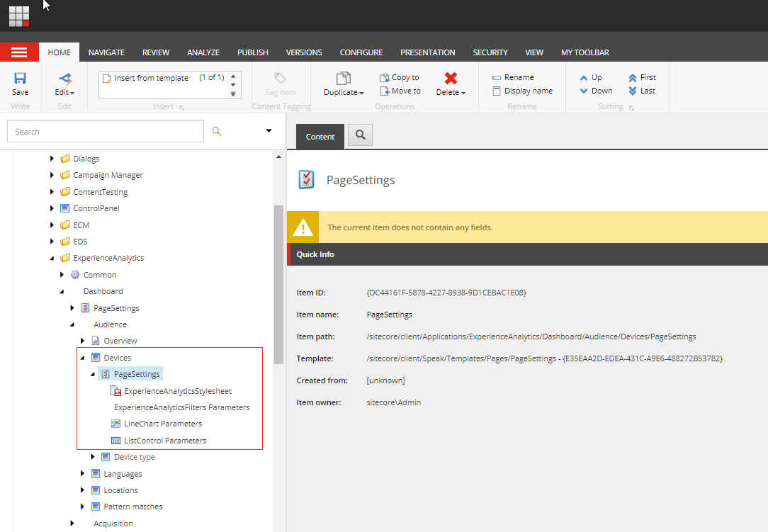Expand the Languages tree node
The image size is (768, 532).
click(82, 473)
